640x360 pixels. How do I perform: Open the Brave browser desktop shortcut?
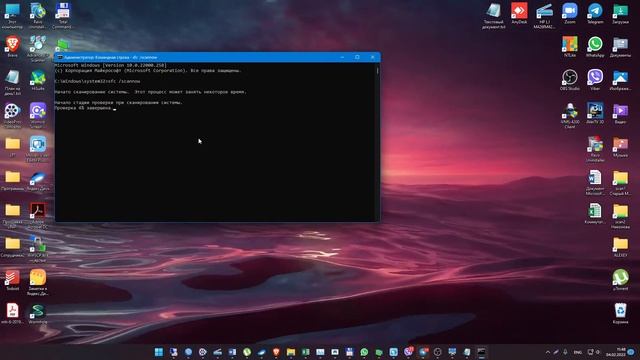[12, 47]
